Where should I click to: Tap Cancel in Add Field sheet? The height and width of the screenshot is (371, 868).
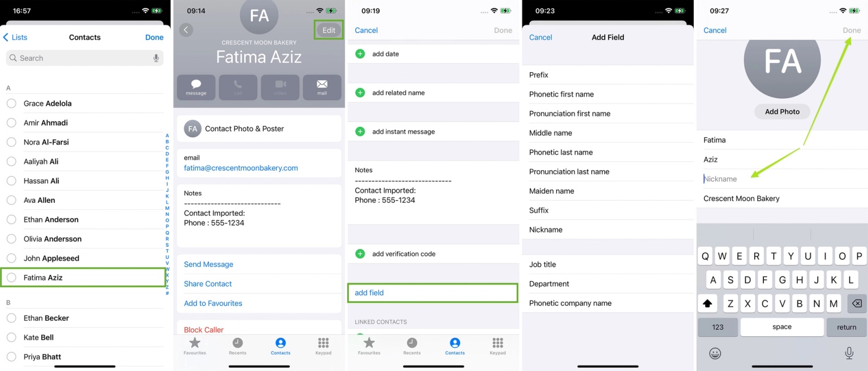coord(540,37)
